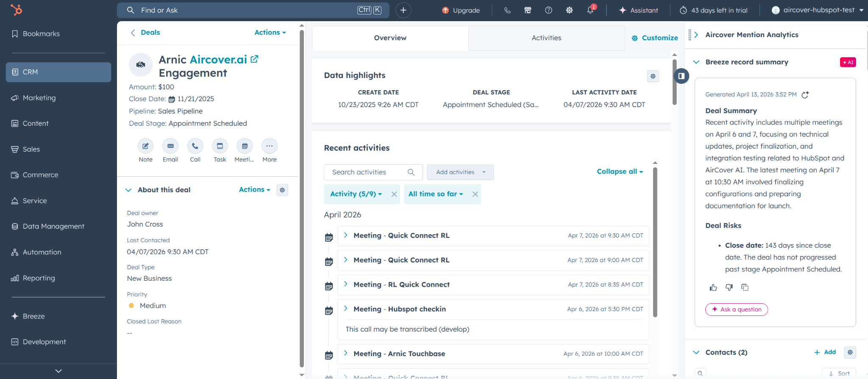Open the HubSpot sprocket home logo
868x379 pixels.
click(x=16, y=9)
